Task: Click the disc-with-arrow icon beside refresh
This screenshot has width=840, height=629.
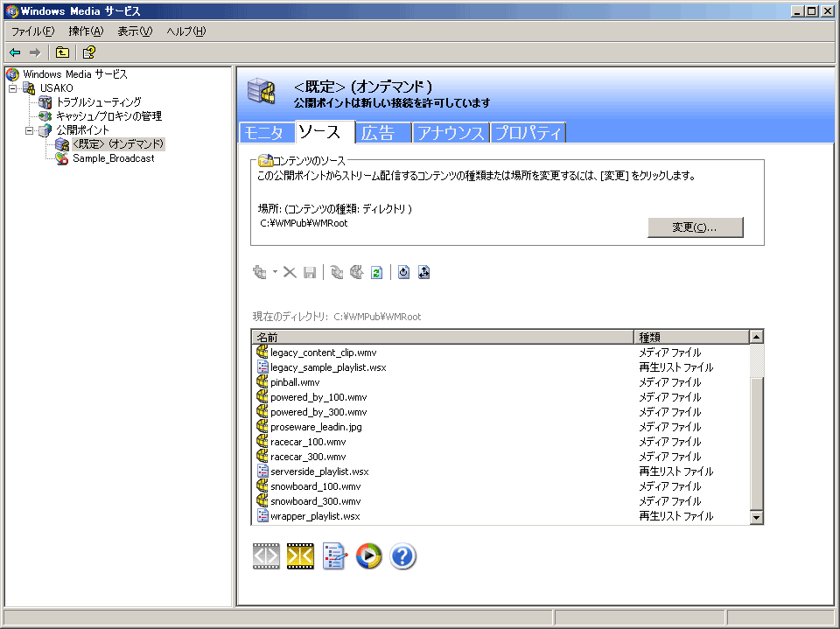Action: click(357, 272)
